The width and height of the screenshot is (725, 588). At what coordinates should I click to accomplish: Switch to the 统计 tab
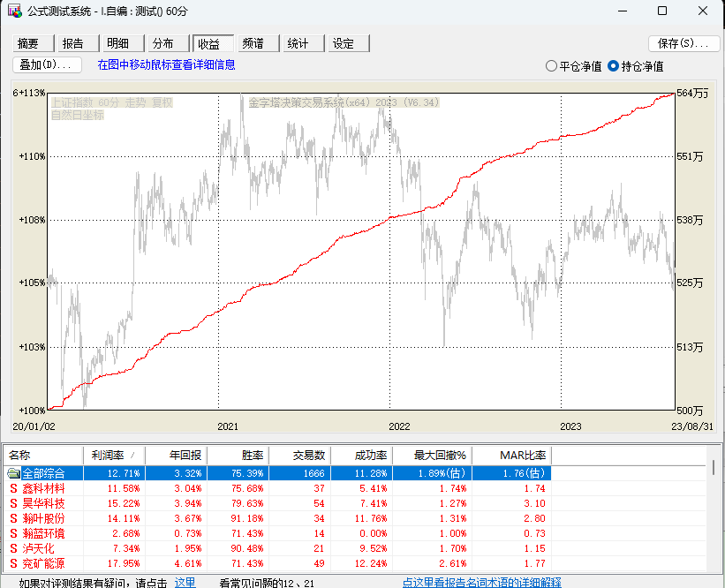[304, 43]
